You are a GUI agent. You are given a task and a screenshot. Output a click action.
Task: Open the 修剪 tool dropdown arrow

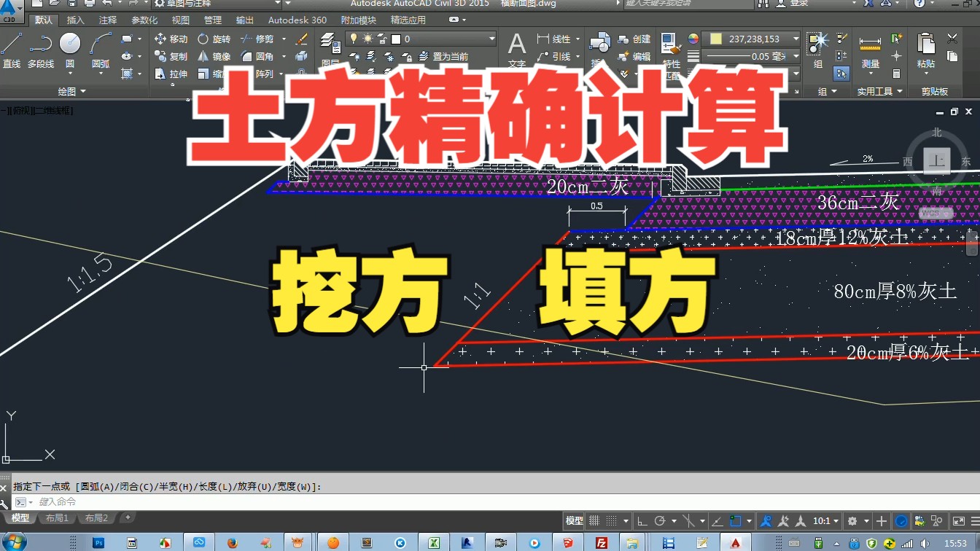coord(283,39)
